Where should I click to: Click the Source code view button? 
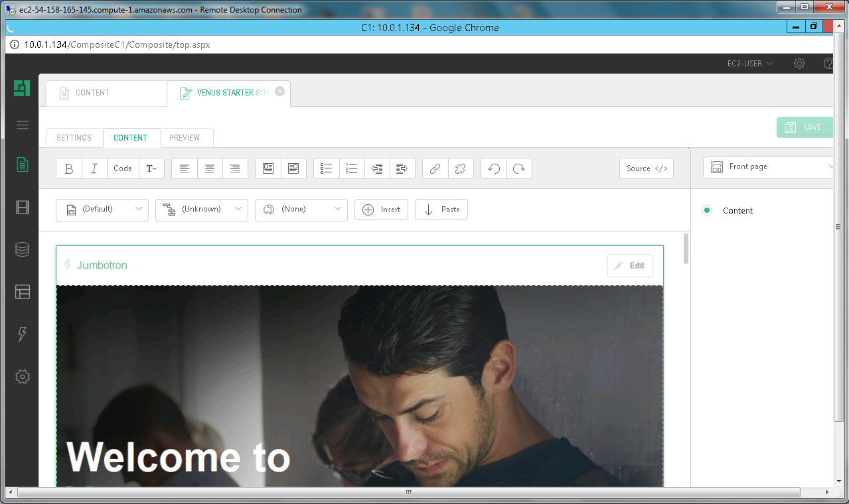[647, 168]
